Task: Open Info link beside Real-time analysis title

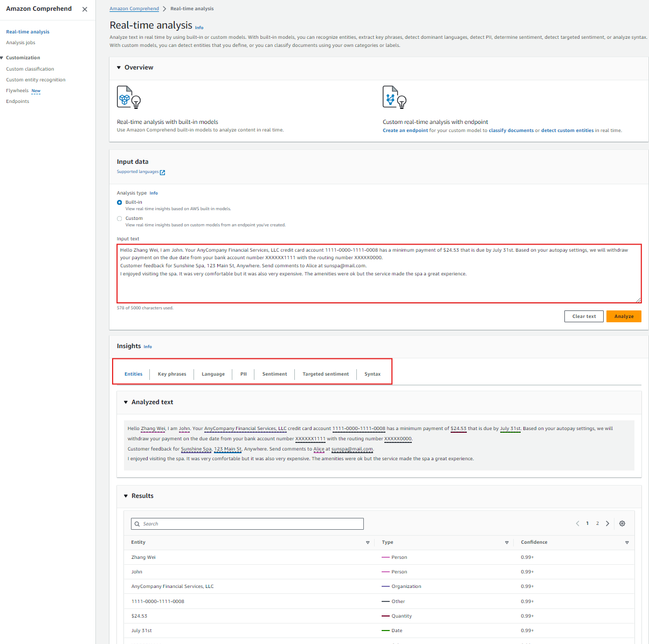Action: (x=199, y=27)
